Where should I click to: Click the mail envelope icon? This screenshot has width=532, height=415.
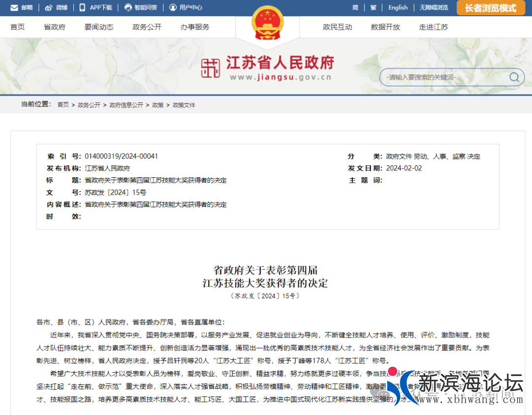click(x=14, y=8)
